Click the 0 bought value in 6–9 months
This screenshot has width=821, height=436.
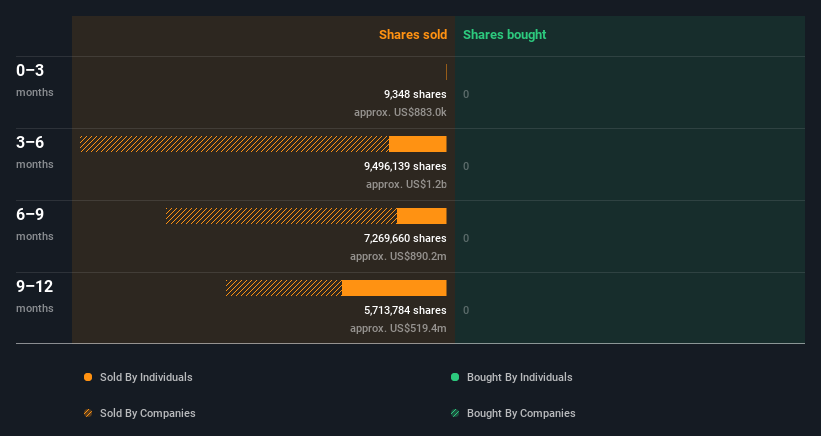[x=466, y=239]
